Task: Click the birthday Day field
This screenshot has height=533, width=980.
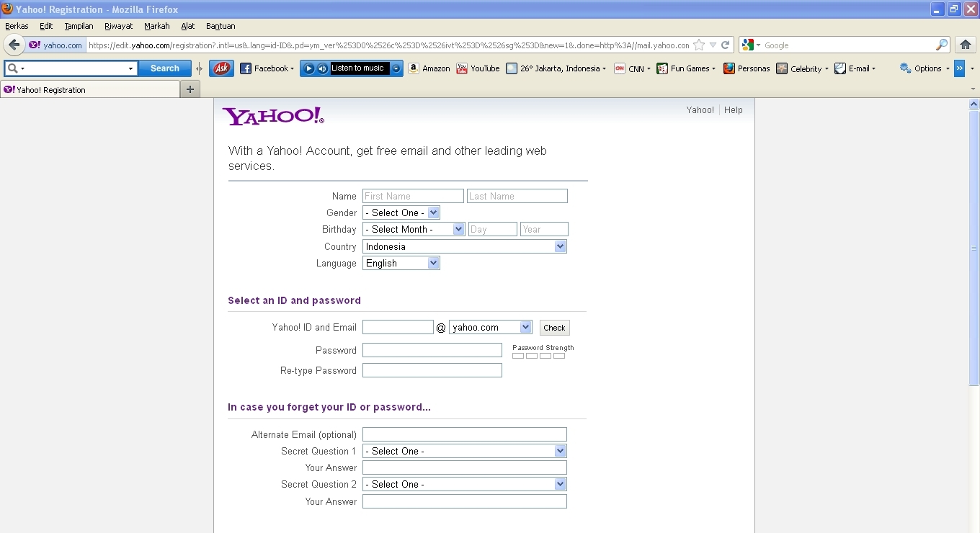Action: pyautogui.click(x=493, y=229)
